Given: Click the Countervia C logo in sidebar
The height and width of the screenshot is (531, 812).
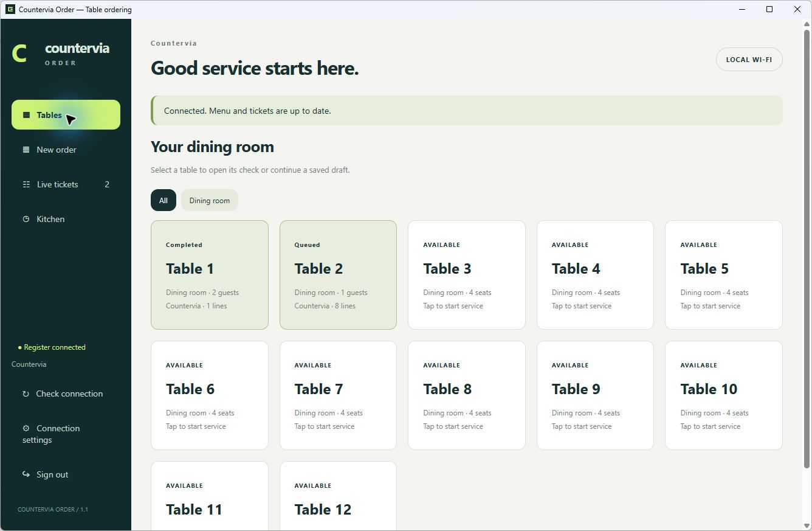Looking at the screenshot, I should click(x=19, y=54).
